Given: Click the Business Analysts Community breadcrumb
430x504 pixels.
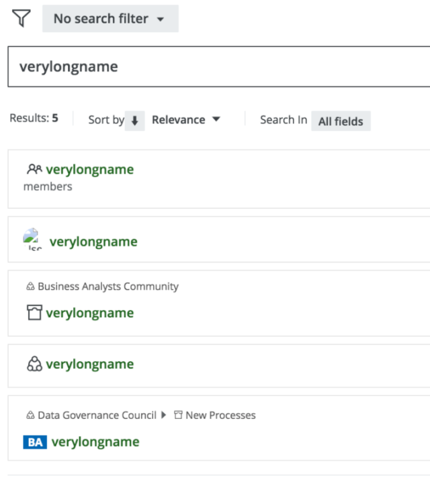Looking at the screenshot, I should click(x=107, y=286).
